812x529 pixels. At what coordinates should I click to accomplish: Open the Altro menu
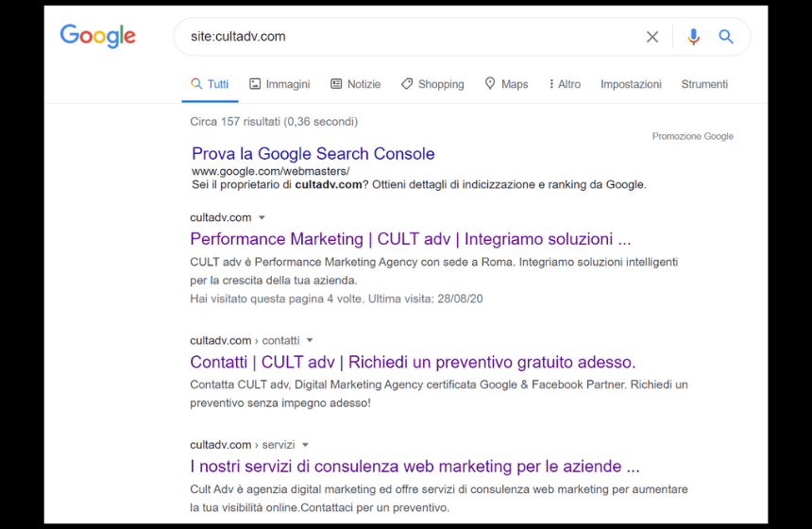tap(565, 84)
